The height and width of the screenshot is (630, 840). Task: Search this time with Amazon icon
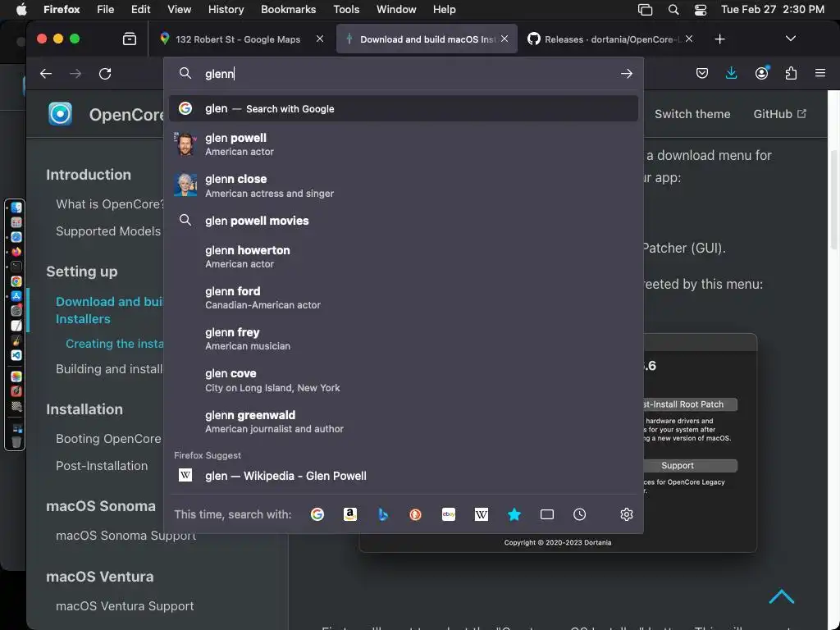[x=349, y=514]
